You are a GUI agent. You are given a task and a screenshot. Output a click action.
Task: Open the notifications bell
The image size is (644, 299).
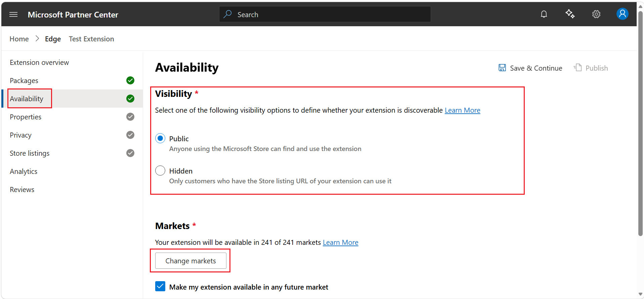544,14
